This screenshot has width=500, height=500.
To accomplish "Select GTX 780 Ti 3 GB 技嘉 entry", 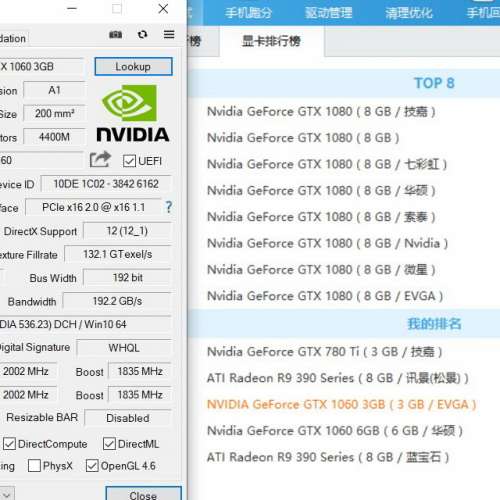I will click(x=325, y=351).
